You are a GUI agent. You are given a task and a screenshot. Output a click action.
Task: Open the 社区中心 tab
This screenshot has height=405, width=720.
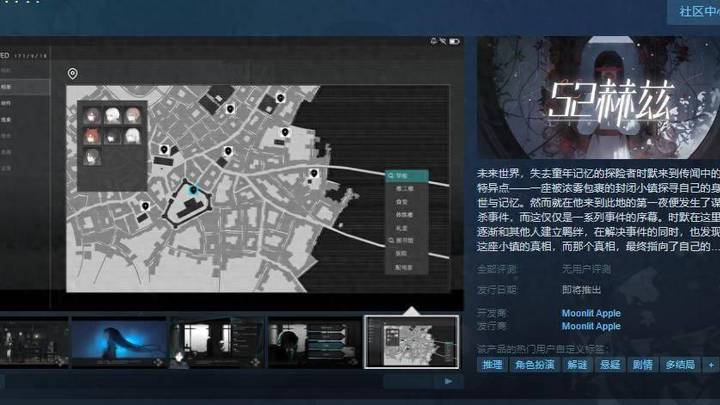[695, 11]
